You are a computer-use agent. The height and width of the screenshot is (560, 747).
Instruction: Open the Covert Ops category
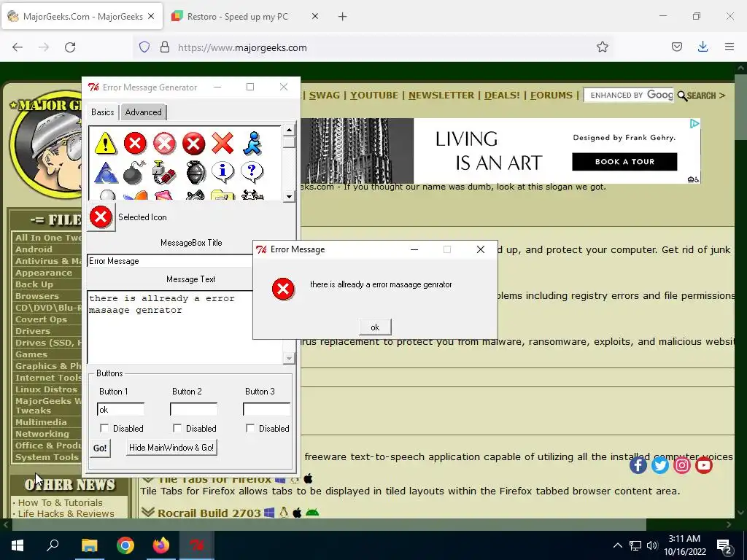[41, 319]
